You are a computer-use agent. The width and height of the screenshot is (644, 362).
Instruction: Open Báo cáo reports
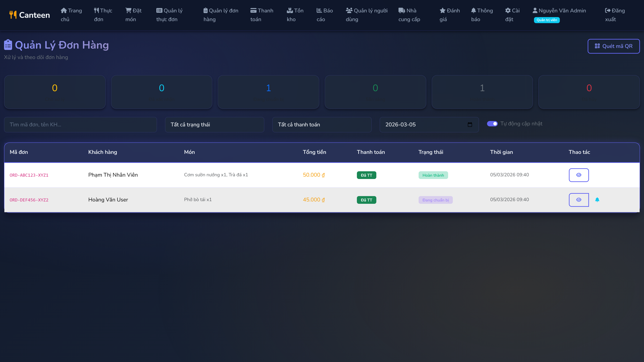click(325, 15)
